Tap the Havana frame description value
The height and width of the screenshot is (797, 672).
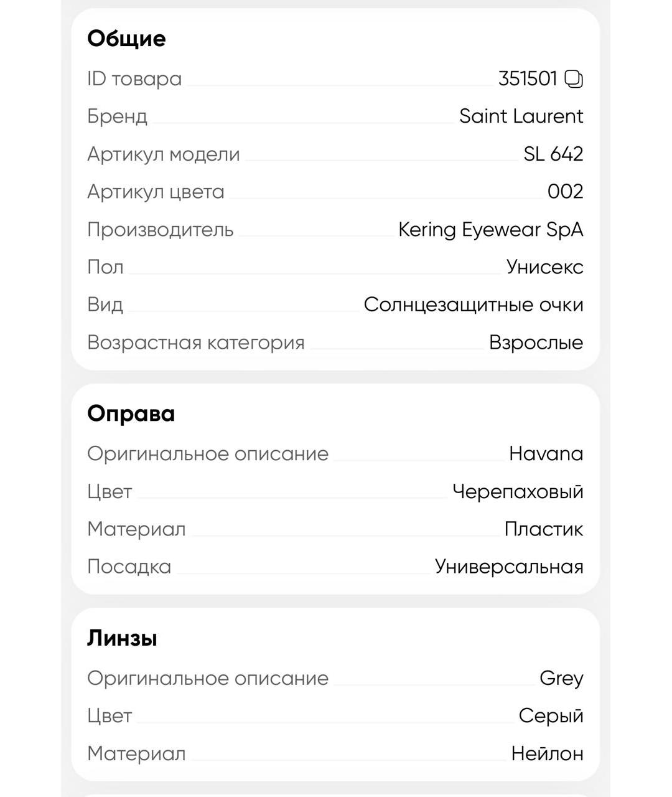point(546,454)
